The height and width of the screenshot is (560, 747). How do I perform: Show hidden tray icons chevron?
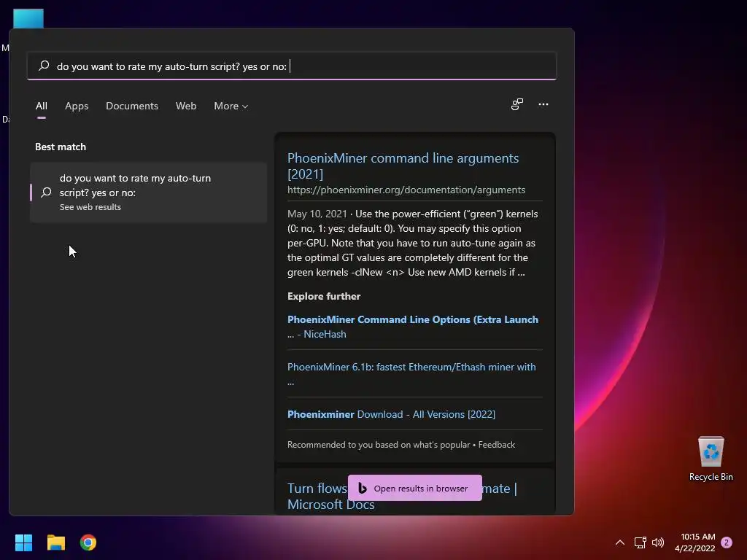point(620,542)
